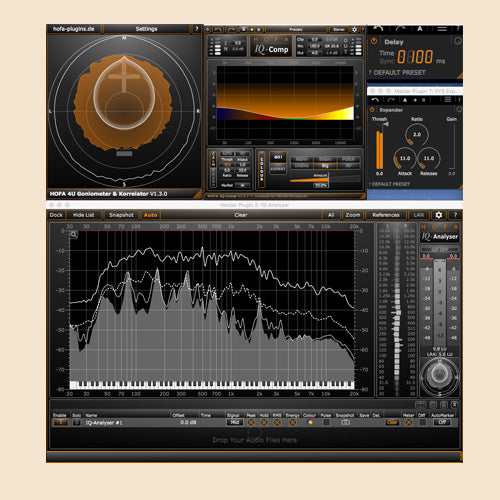Toggle Enable for IQ-Analyser #1

point(60,422)
